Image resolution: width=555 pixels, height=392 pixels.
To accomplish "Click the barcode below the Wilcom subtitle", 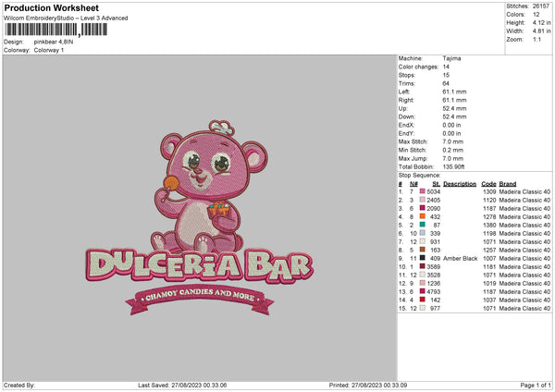I will point(42,31).
